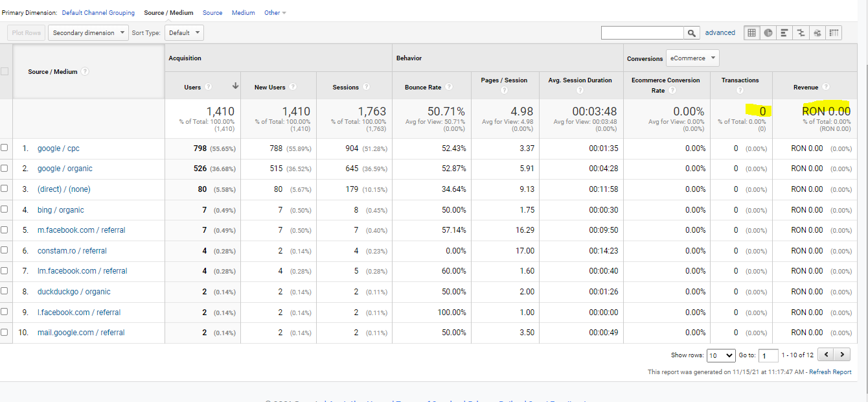Open help icon next to Users column
The width and height of the screenshot is (868, 402).
click(208, 87)
